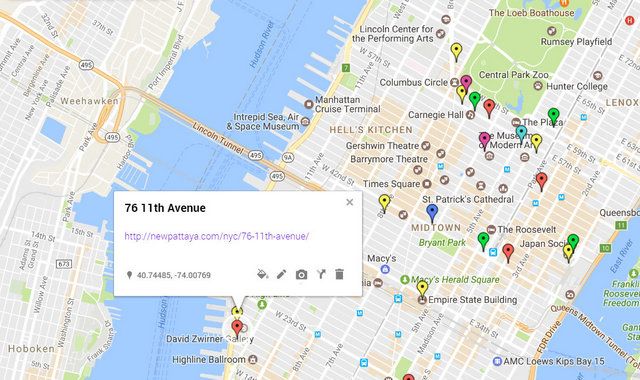Select the red pin on Park Ave

pos(542,181)
